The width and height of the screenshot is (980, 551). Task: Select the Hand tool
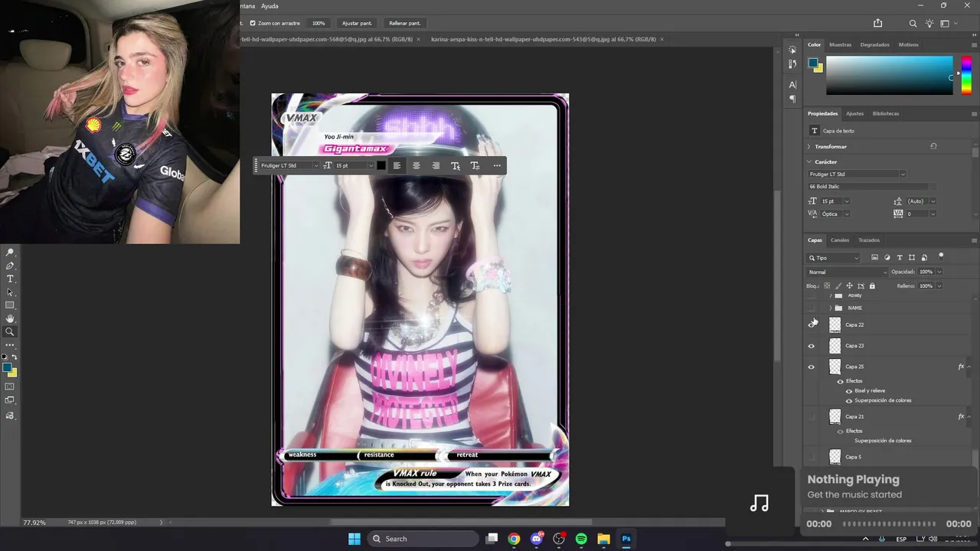pos(10,318)
